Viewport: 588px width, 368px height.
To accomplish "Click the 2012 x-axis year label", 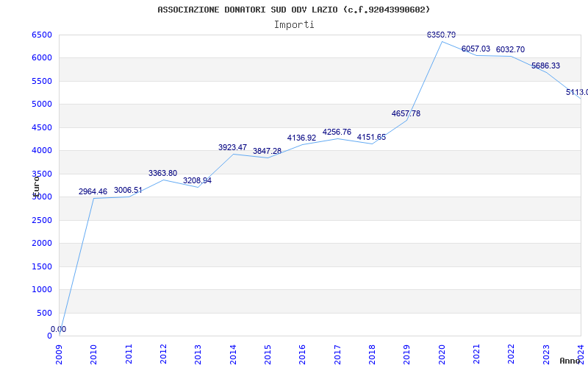I will click(163, 355).
